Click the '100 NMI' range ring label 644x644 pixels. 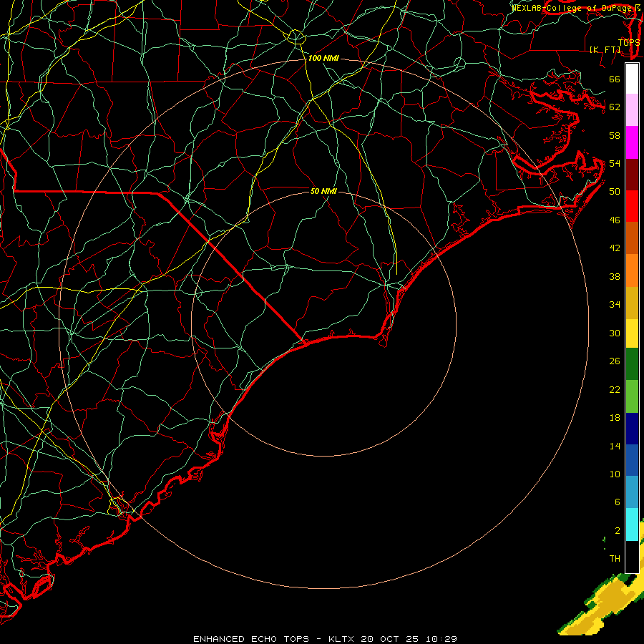[323, 59]
